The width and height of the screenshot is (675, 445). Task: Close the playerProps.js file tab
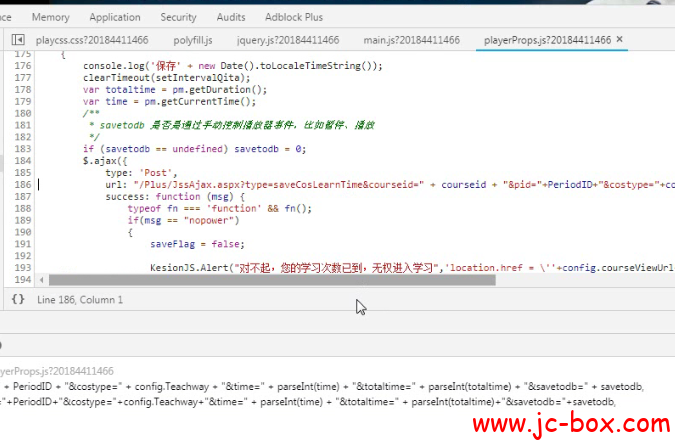click(x=620, y=40)
